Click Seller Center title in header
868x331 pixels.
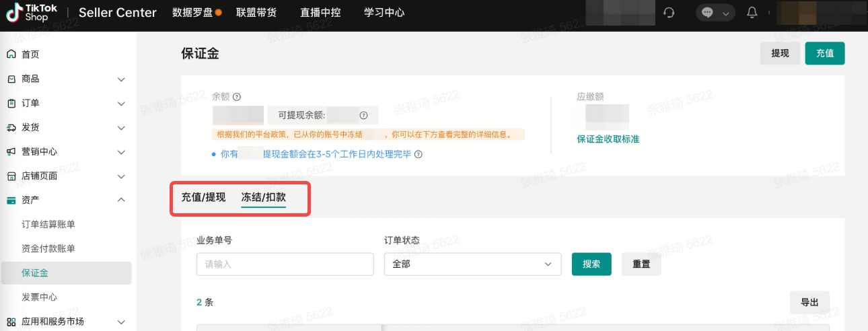pos(118,13)
